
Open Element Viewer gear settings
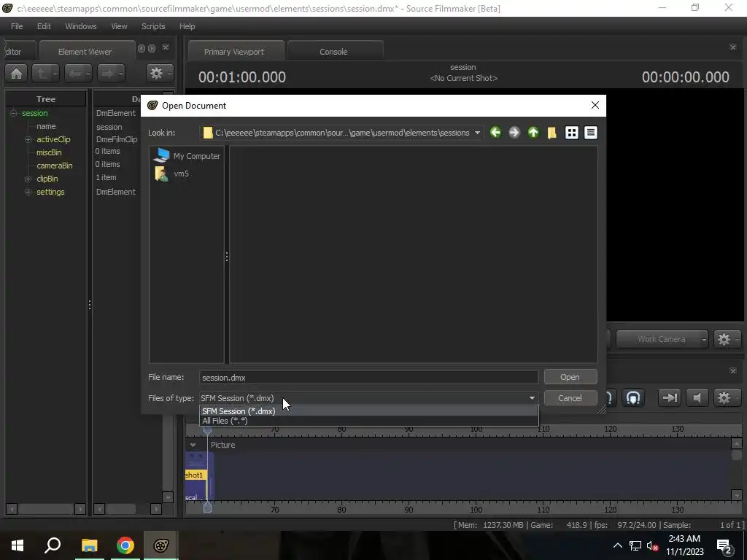[160, 74]
